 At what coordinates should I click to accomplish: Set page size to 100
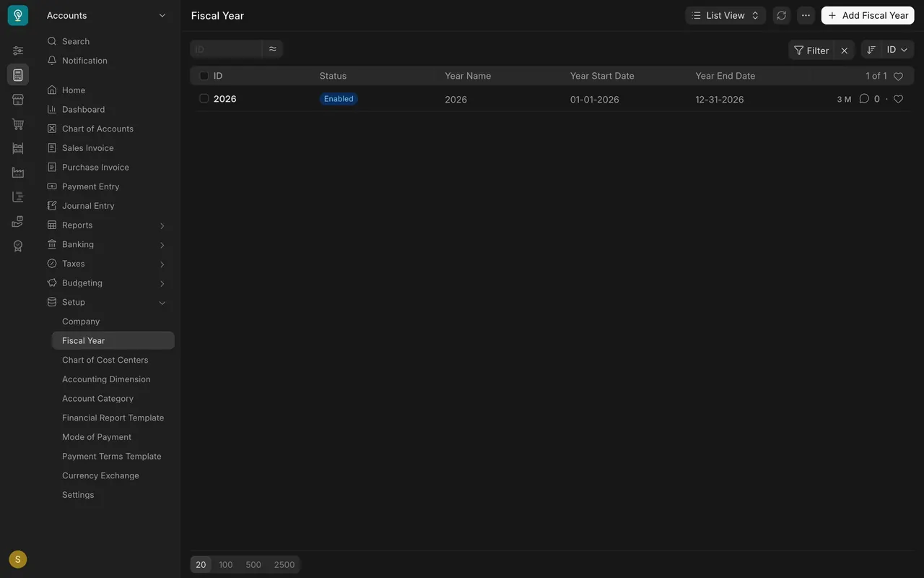pyautogui.click(x=226, y=564)
